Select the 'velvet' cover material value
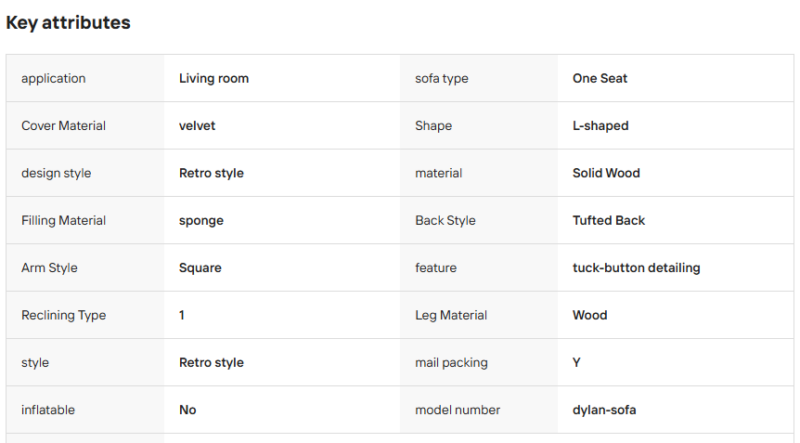Screen dimensions: 800x443 [x=197, y=126]
